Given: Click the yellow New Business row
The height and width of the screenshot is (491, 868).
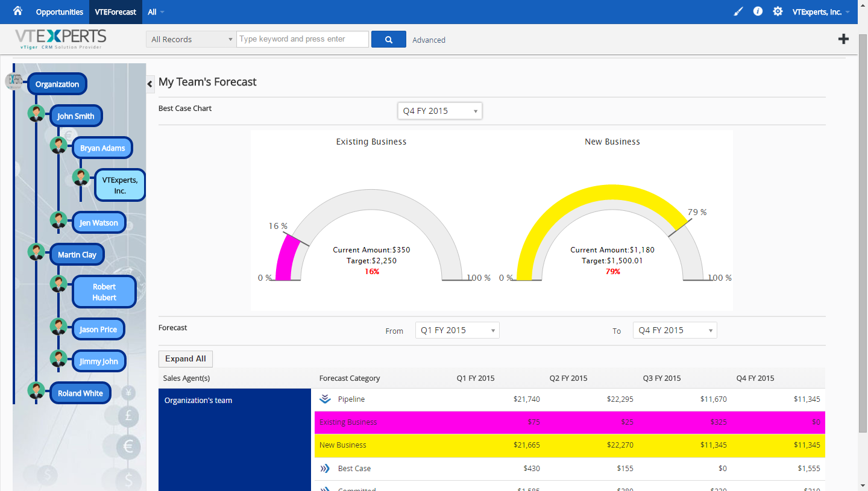Looking at the screenshot, I should tap(570, 445).
